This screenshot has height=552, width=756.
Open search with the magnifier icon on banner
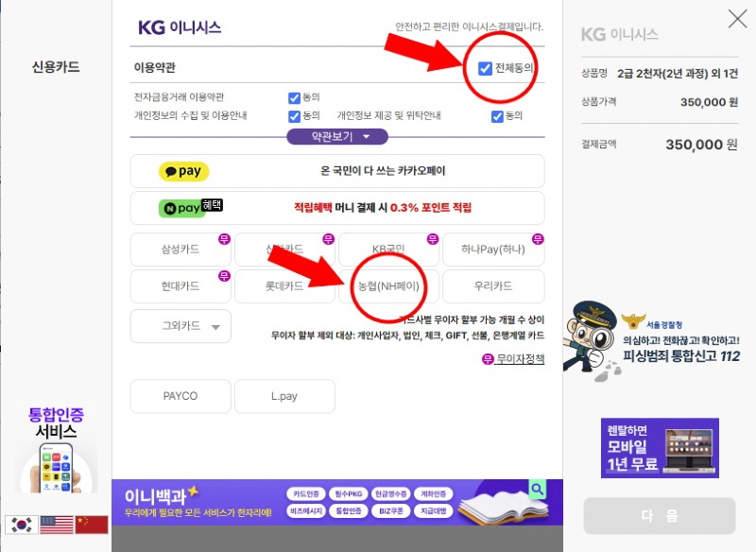point(538,490)
